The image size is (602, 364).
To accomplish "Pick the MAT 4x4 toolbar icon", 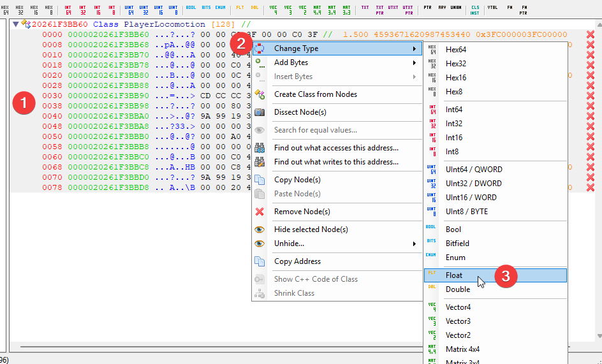I will click(317, 10).
